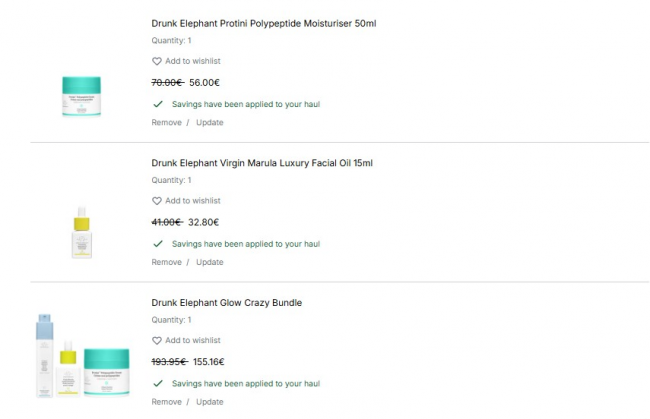Update the Glow Crazy Bundle item
Image resolution: width=650 pixels, height=419 pixels.
coord(210,402)
